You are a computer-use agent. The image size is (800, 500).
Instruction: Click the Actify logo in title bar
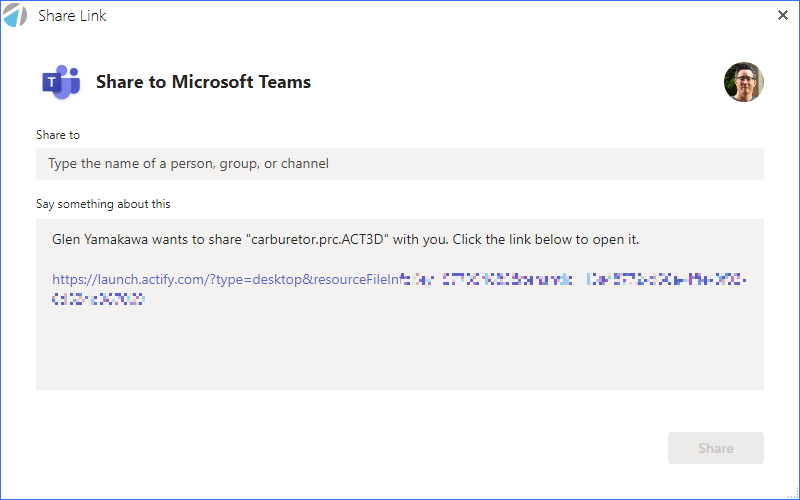15,15
